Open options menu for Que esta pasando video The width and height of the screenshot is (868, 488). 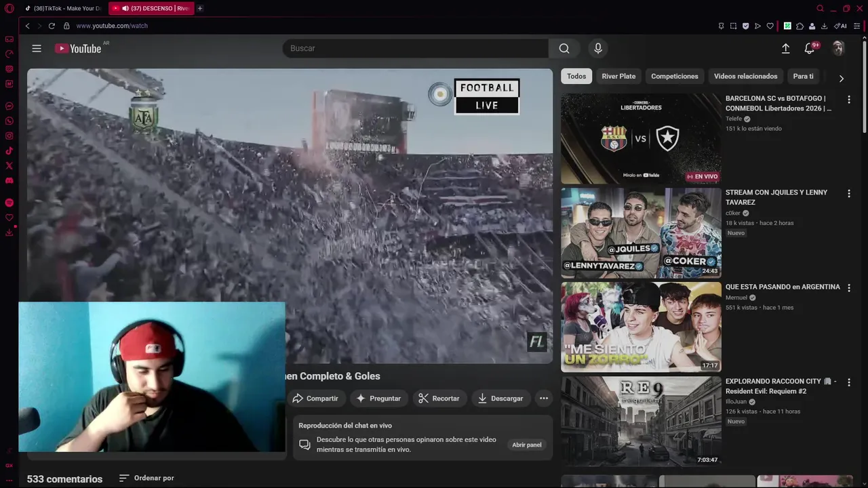(x=849, y=288)
